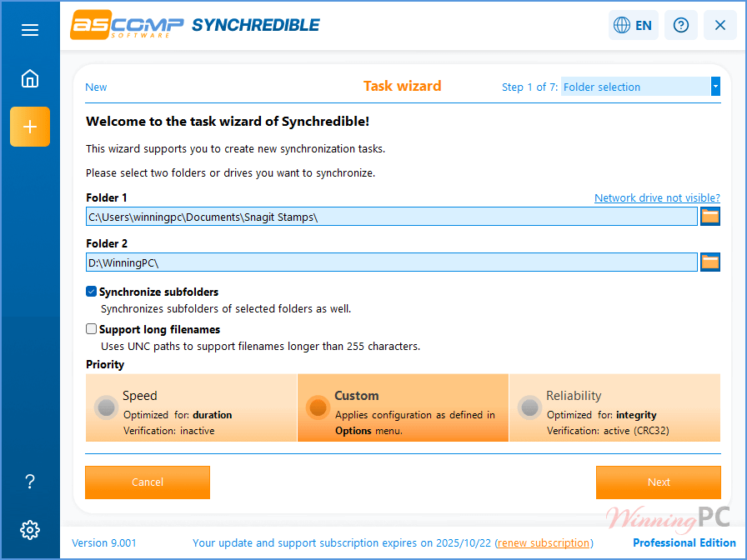
Task: Click Professional Edition label
Action: pos(684,542)
